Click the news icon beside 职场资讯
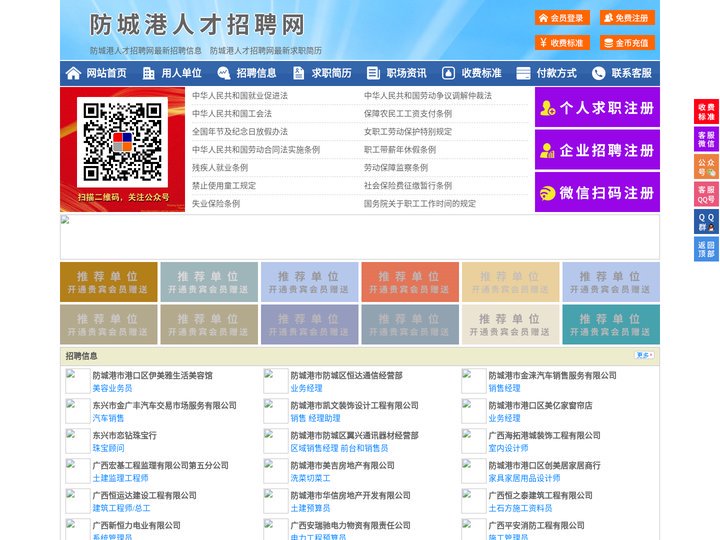Image resolution: width=720 pixels, height=540 pixels. click(373, 73)
